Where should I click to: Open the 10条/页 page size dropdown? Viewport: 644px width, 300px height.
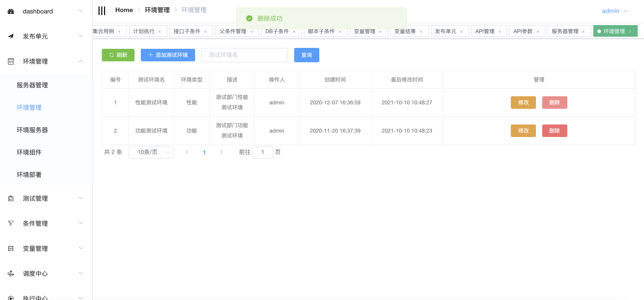click(151, 152)
